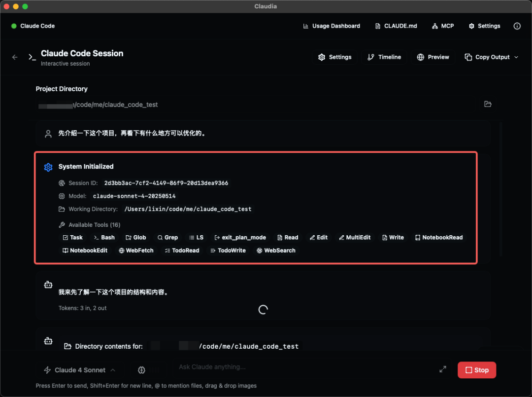Select the Working Directory path text
This screenshot has width=532, height=397.
[x=188, y=209]
